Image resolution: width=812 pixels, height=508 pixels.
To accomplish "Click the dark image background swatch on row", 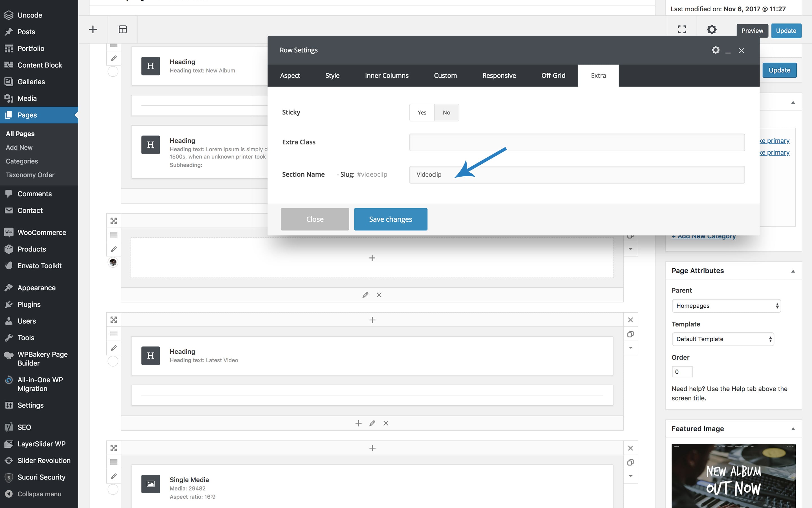I will [x=113, y=262].
